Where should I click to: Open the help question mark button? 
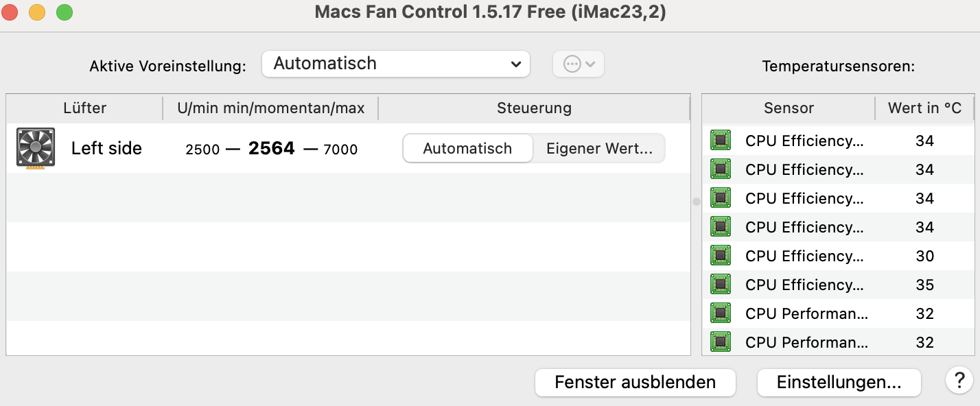(x=959, y=380)
